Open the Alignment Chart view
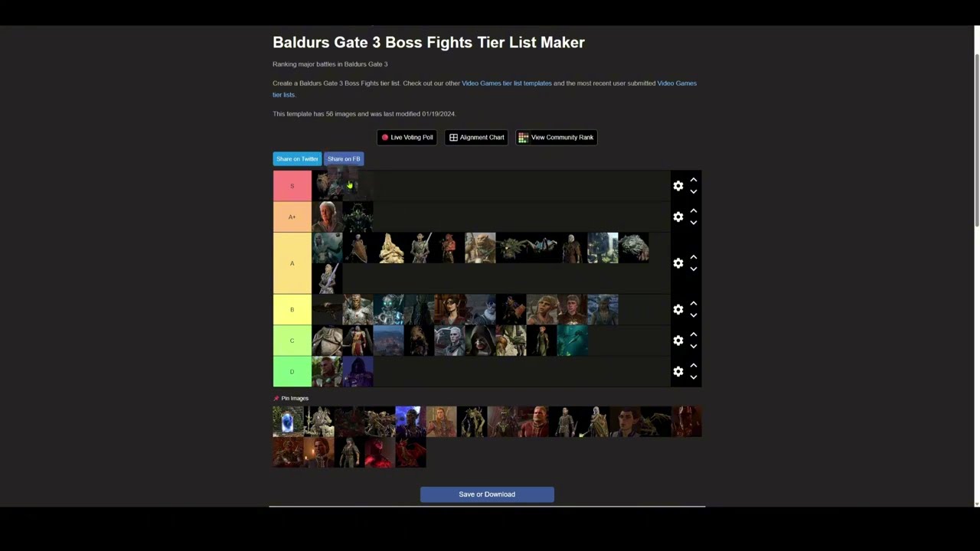The height and width of the screenshot is (551, 980). tap(476, 138)
